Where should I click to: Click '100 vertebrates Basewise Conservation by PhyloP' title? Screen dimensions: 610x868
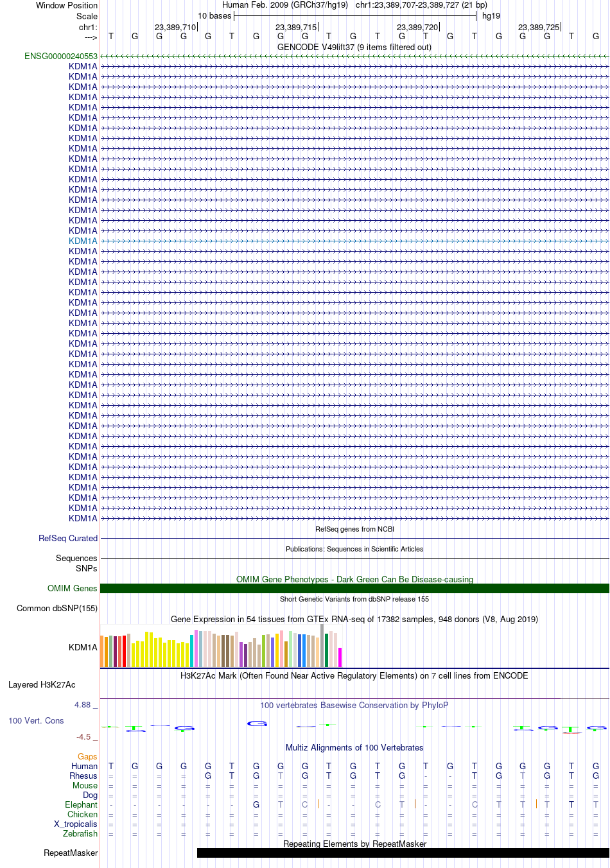[x=354, y=706]
